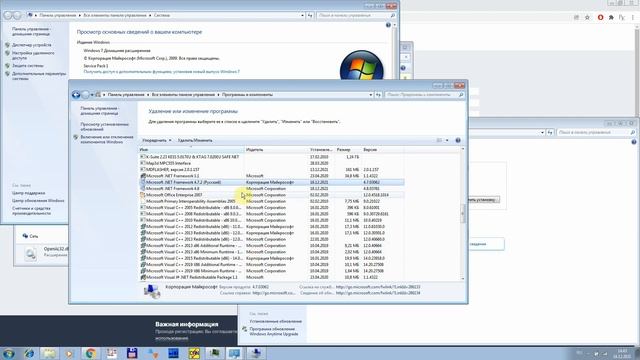Select the K-Suite KESS program row
640x360 pixels.
click(x=271, y=157)
